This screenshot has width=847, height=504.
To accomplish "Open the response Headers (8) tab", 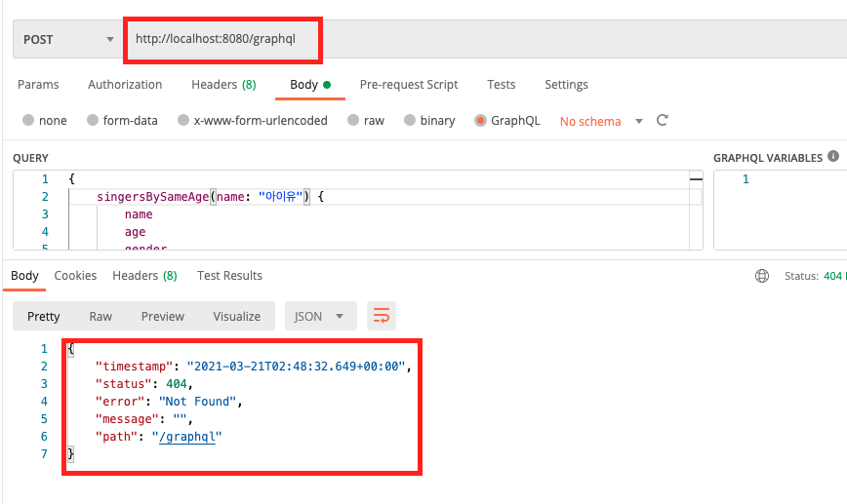I will [144, 276].
